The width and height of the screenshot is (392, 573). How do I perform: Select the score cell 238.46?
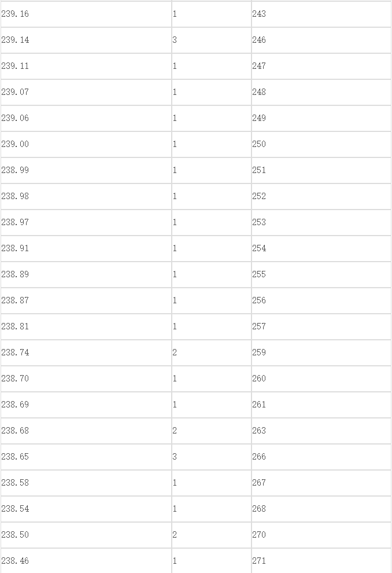pos(86,561)
